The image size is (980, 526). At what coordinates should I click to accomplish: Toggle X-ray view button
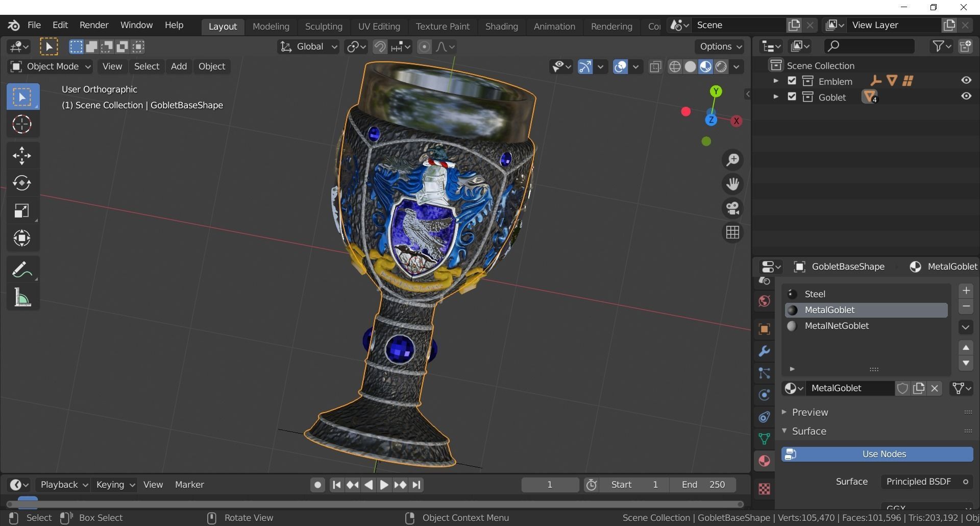(x=655, y=66)
